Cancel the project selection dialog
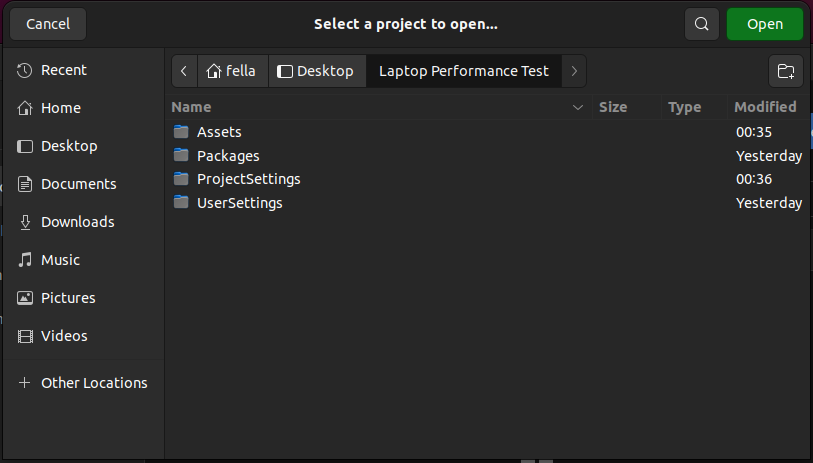Screen dimensions: 813x463 [x=48, y=24]
